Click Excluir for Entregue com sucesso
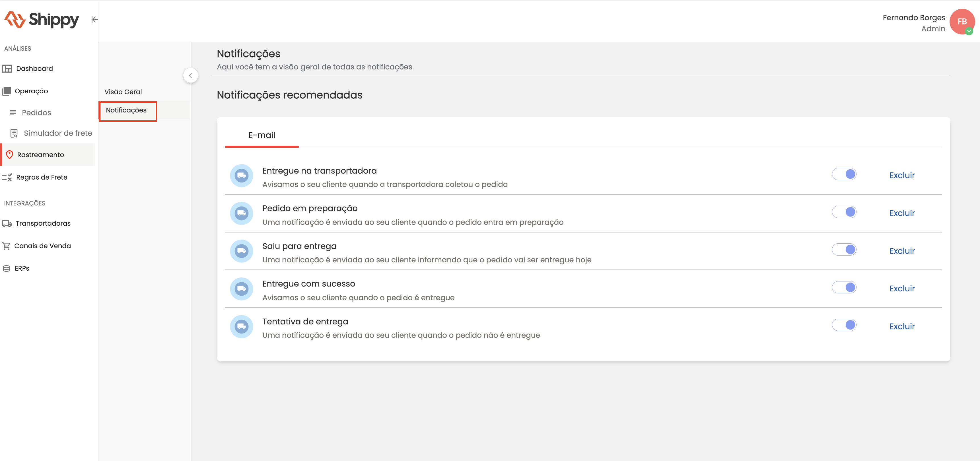Viewport: 980px width, 461px height. click(902, 288)
